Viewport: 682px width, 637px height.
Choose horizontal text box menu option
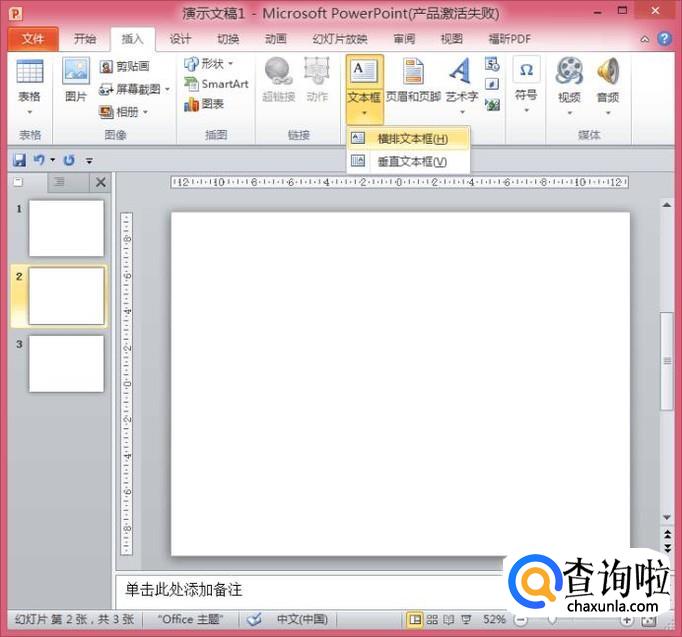(411, 139)
